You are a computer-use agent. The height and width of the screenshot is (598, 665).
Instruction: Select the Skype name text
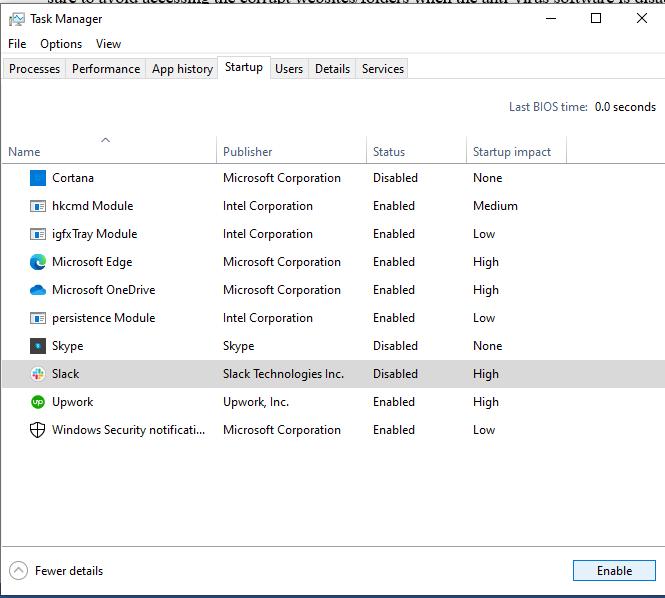point(67,346)
